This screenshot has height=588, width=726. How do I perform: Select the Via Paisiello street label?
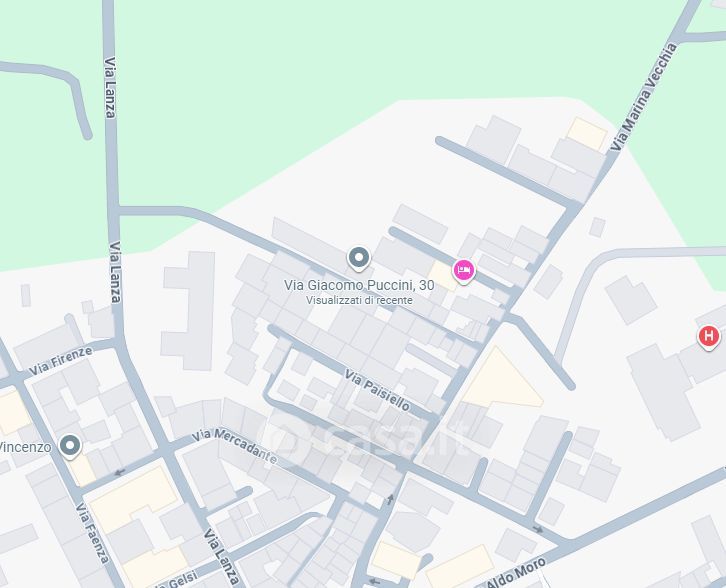pos(377,391)
